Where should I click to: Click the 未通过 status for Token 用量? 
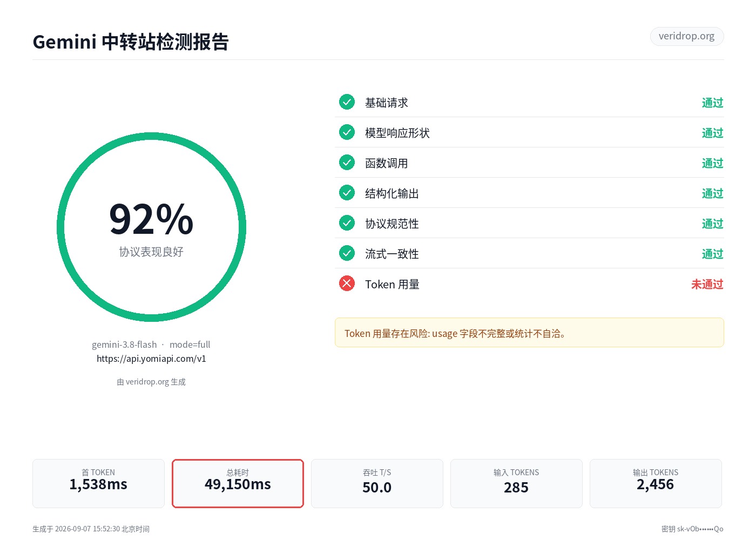click(707, 284)
